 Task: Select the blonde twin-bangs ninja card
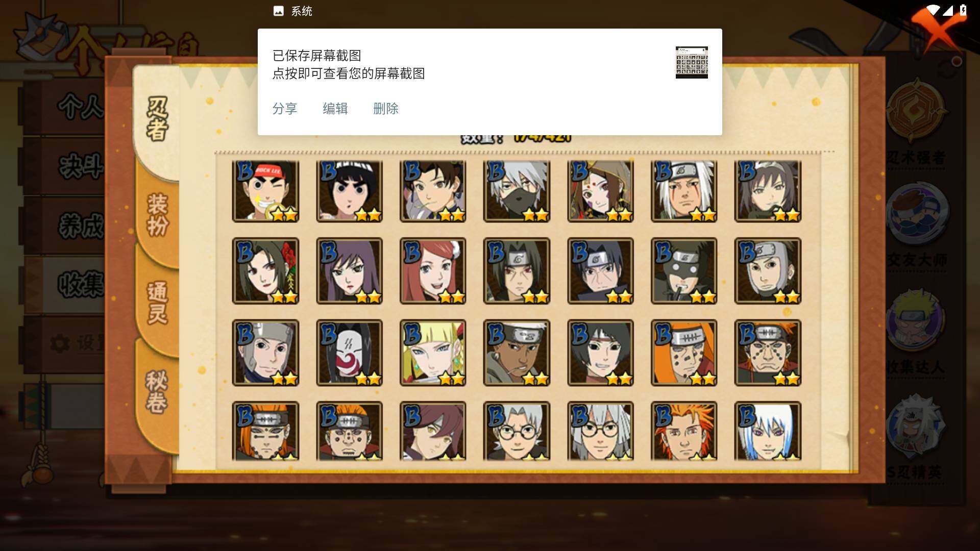[x=433, y=353]
